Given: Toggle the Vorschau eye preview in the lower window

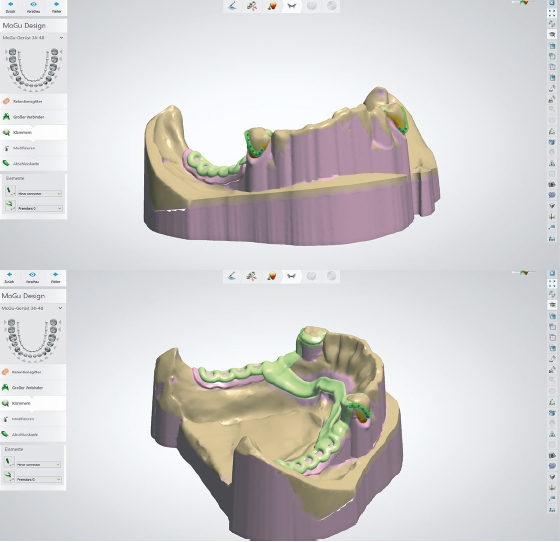Looking at the screenshot, I should tap(32, 277).
